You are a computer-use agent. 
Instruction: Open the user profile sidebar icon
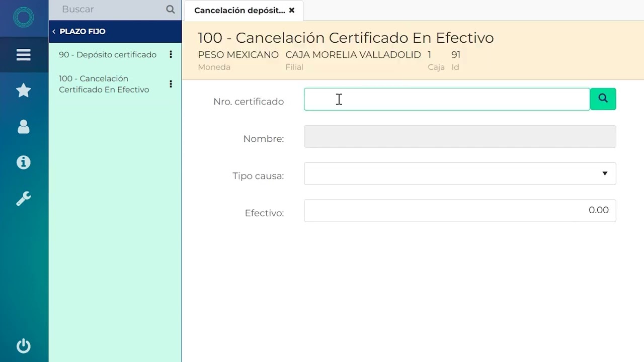pyautogui.click(x=24, y=127)
